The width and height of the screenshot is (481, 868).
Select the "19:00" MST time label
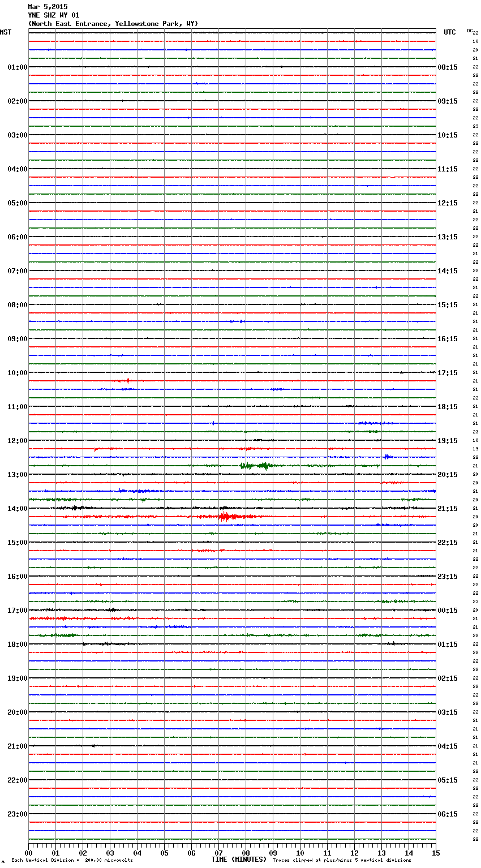[x=18, y=678]
